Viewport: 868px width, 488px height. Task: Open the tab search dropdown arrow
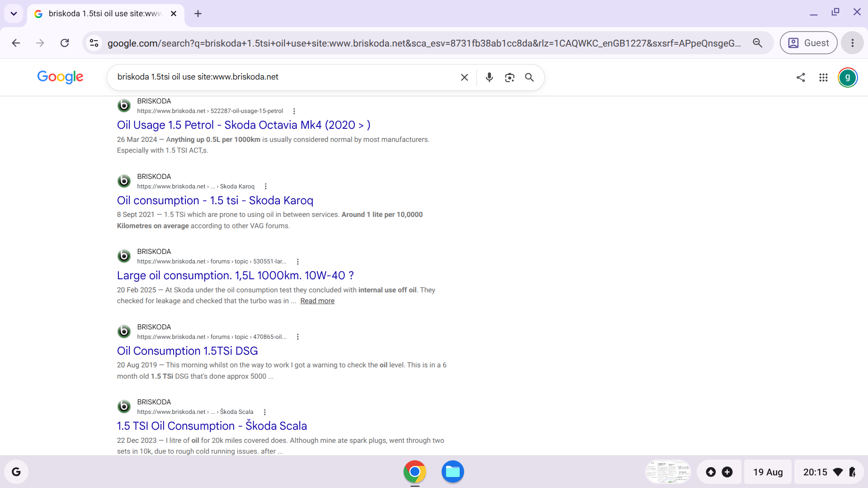click(x=14, y=14)
